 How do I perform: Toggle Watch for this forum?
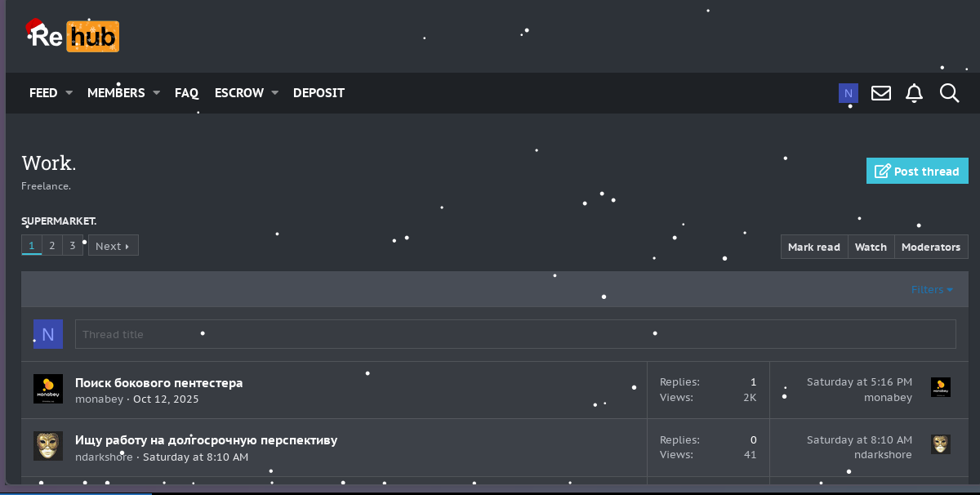click(871, 247)
